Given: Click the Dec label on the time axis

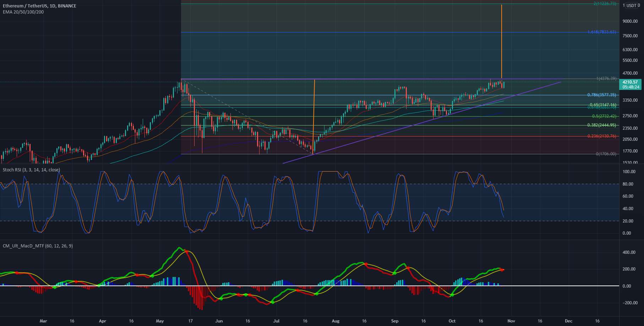Looking at the screenshot, I should point(568,321).
